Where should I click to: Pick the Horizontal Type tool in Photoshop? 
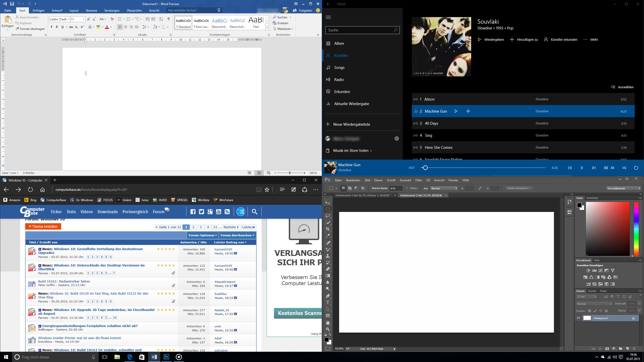pyautogui.click(x=328, y=302)
